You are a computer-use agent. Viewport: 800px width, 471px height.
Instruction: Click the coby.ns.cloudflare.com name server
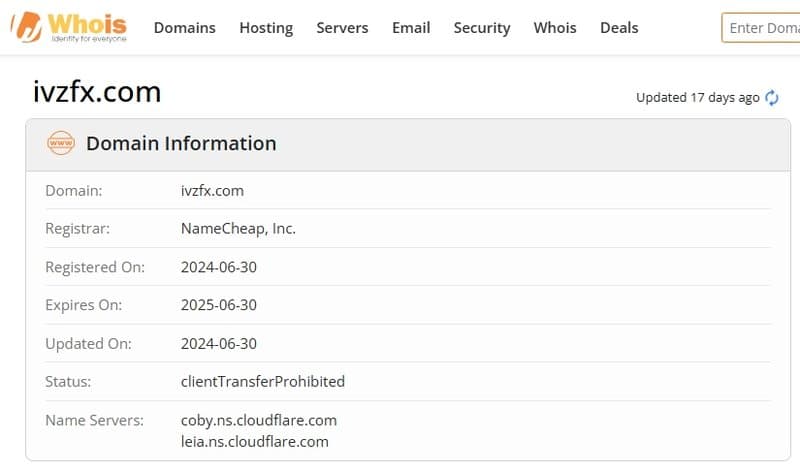258,420
